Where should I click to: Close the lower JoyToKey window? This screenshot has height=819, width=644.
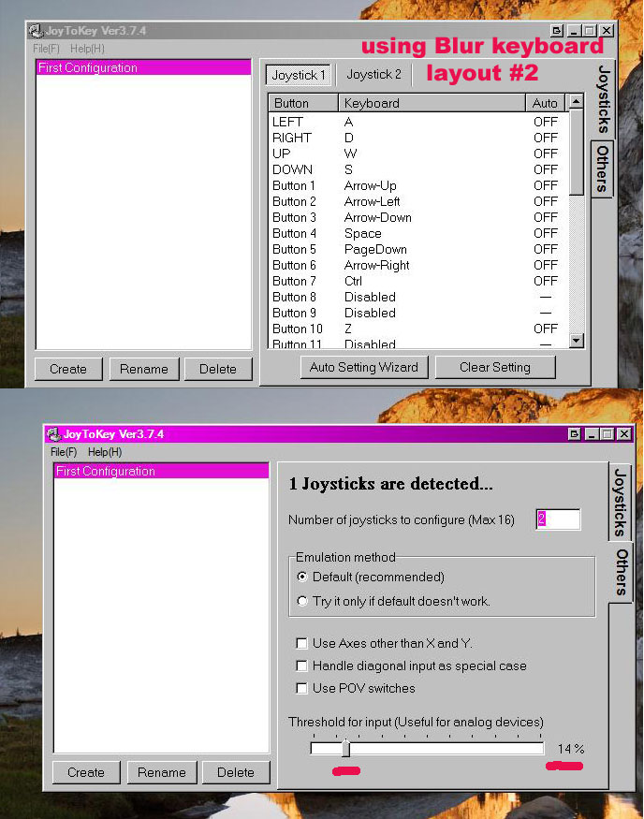623,434
